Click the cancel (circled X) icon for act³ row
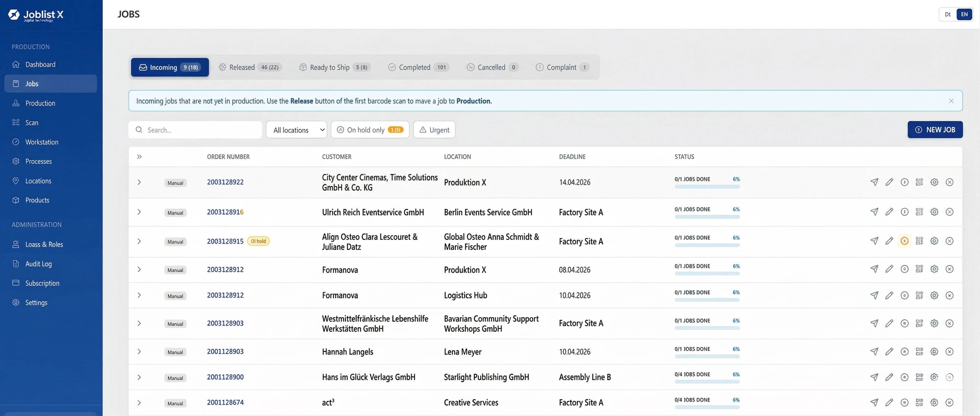This screenshot has width=980, height=416. [949, 402]
